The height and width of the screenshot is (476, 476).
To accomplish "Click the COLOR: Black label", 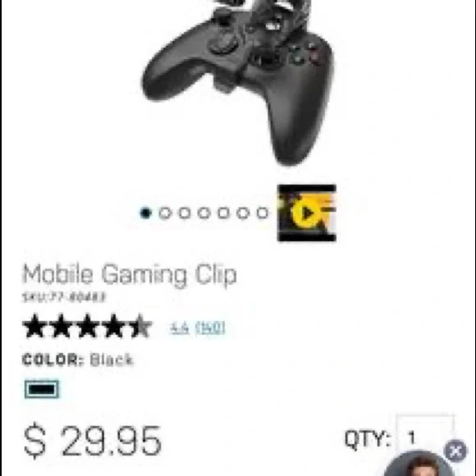I will (x=78, y=359).
